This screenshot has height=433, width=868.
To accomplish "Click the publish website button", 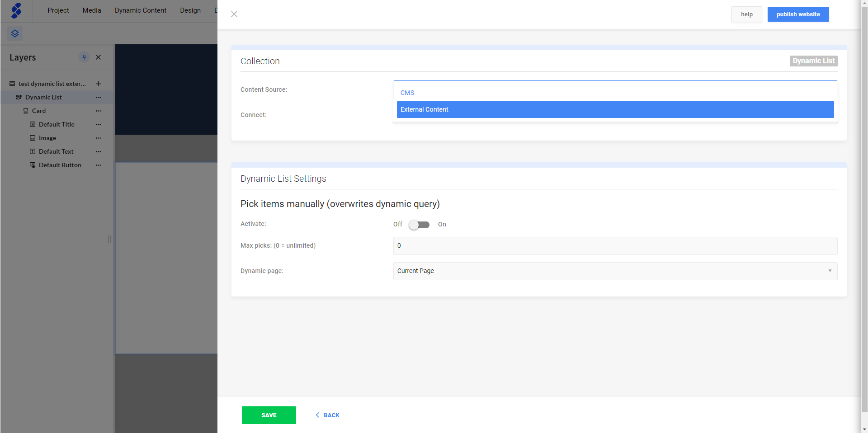I will point(797,14).
